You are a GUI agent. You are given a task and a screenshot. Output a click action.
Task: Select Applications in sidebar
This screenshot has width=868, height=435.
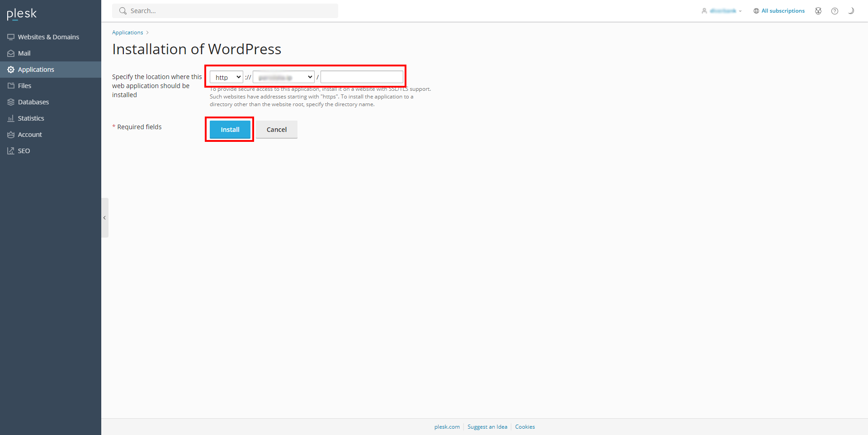click(51, 70)
